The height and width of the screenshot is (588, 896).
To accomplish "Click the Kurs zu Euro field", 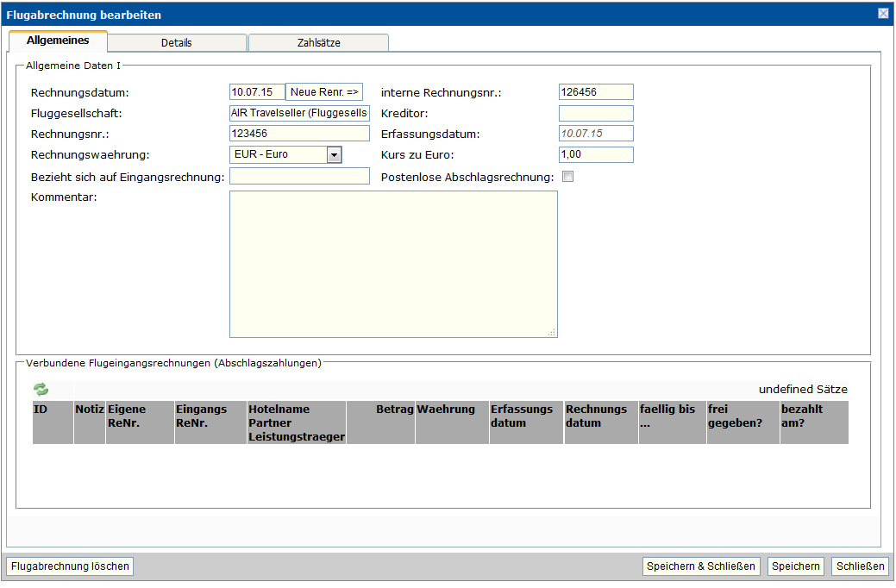I will tap(596, 155).
